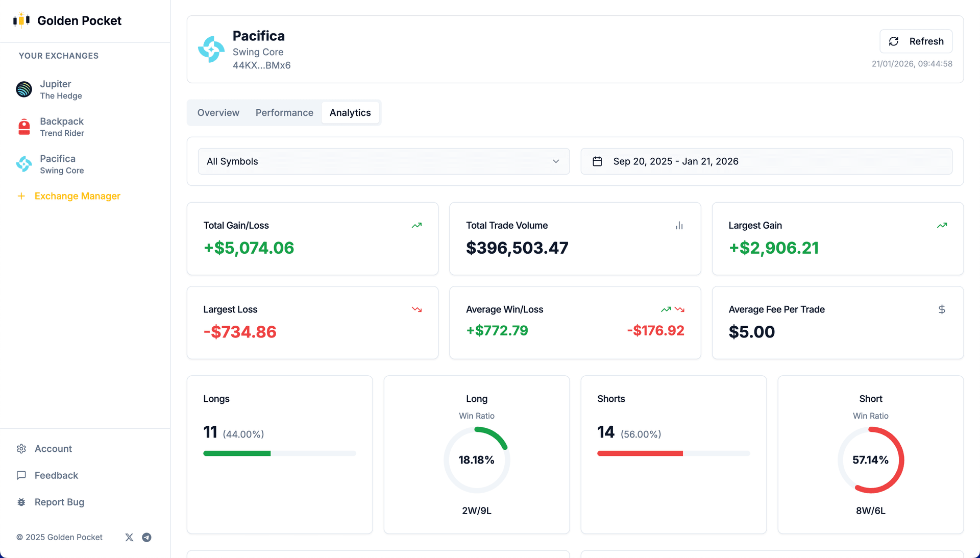This screenshot has width=980, height=558.
Task: Open the Exchange Manager
Action: [77, 196]
